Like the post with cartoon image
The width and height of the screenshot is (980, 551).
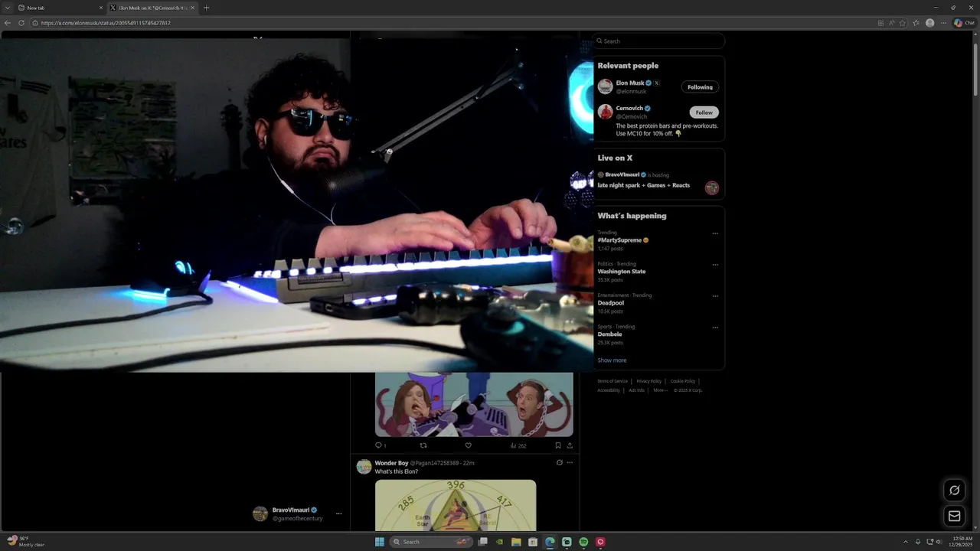coord(468,445)
